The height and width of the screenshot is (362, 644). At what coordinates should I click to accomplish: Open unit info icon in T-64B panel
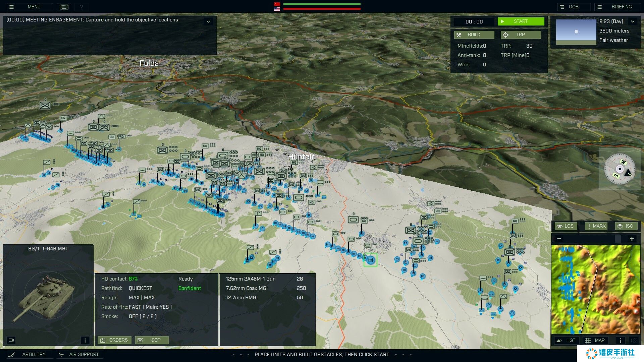click(x=85, y=340)
